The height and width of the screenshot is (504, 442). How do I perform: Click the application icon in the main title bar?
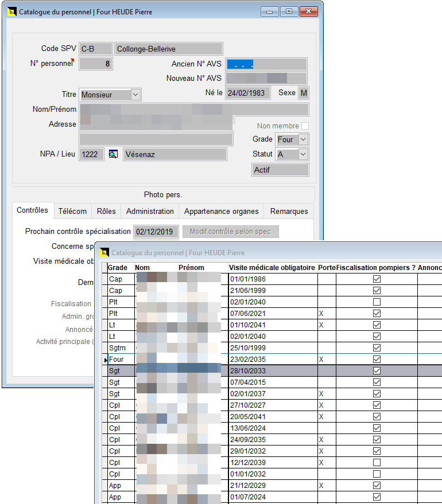(x=11, y=11)
